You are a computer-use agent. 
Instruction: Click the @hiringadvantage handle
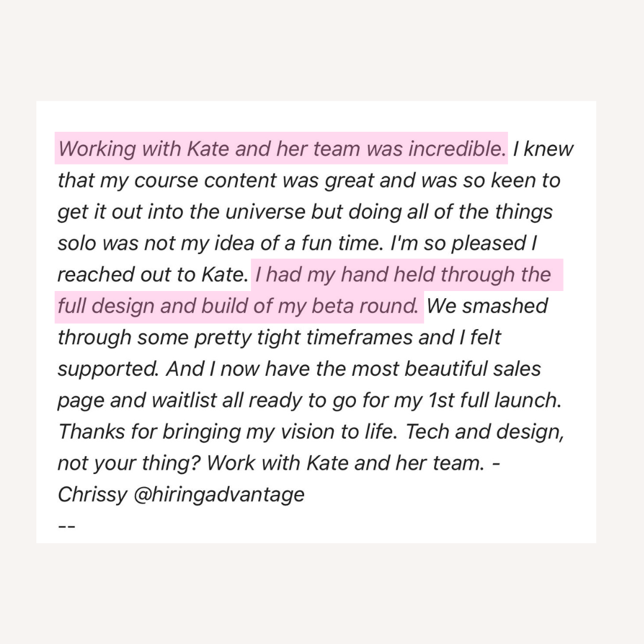pyautogui.click(x=219, y=494)
